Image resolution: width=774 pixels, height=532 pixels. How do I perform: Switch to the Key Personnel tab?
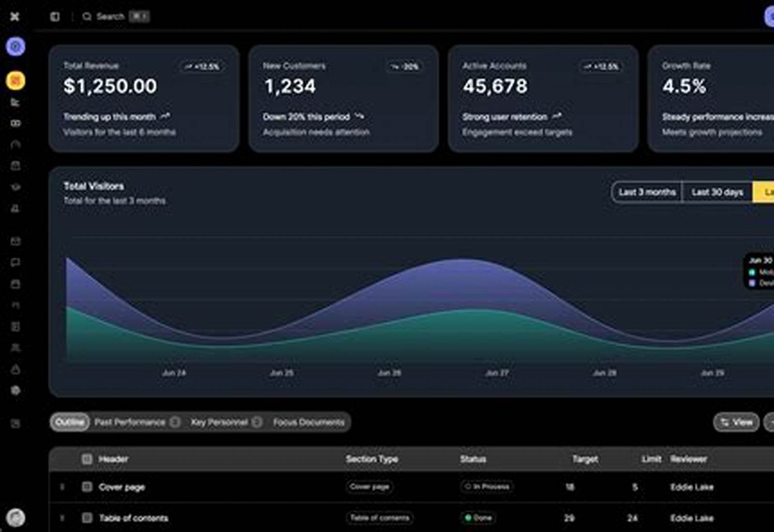[226, 422]
